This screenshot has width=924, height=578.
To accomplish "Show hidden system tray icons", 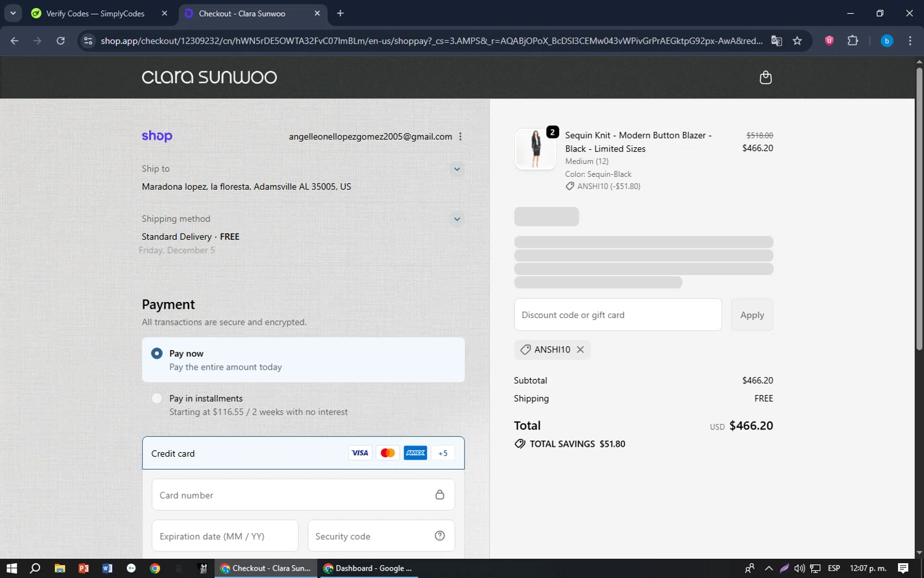I will pos(769,568).
